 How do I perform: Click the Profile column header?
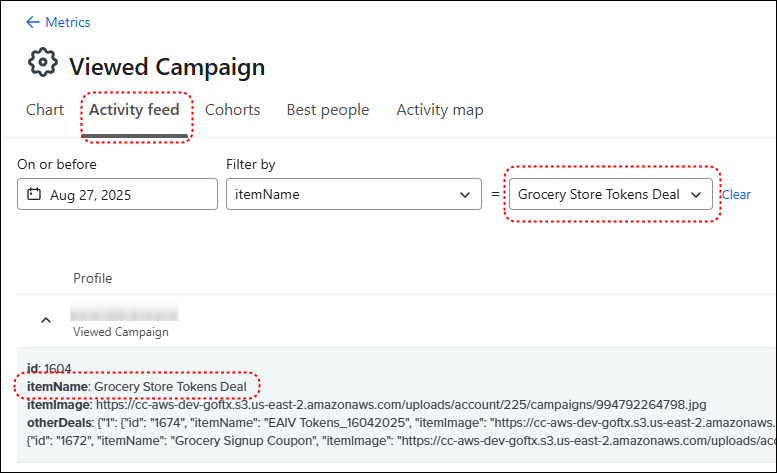[92, 278]
